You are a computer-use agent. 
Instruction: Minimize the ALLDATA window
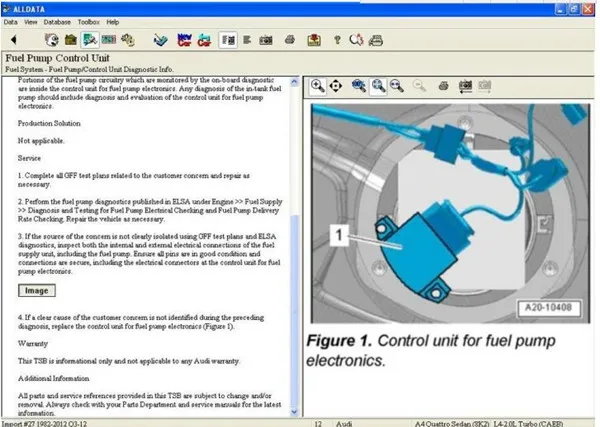tap(560, 9)
